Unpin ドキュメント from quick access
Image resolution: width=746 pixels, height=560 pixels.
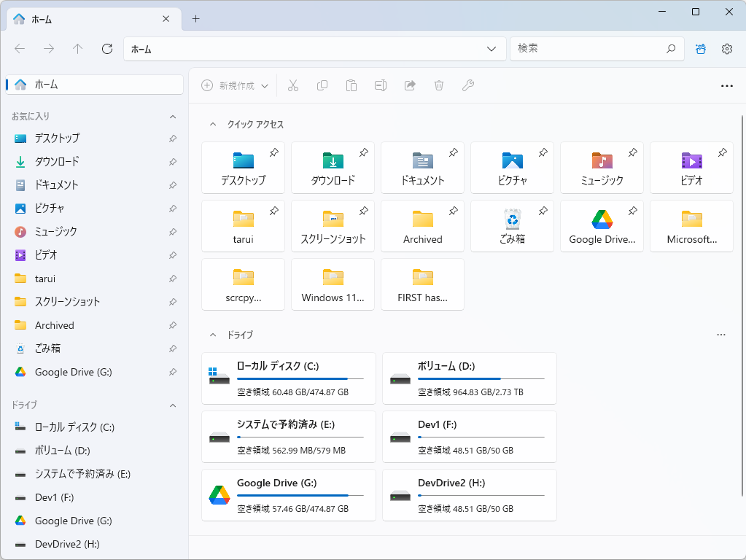click(x=453, y=152)
